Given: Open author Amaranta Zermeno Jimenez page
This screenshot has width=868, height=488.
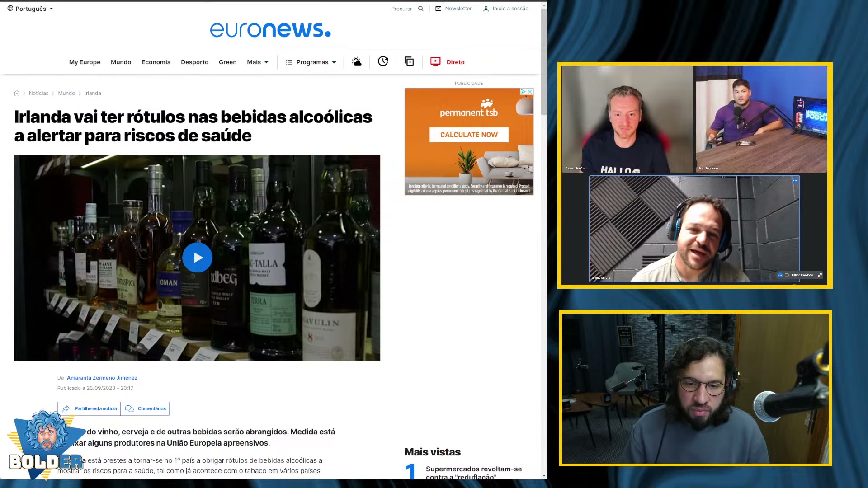Looking at the screenshot, I should coord(102,378).
